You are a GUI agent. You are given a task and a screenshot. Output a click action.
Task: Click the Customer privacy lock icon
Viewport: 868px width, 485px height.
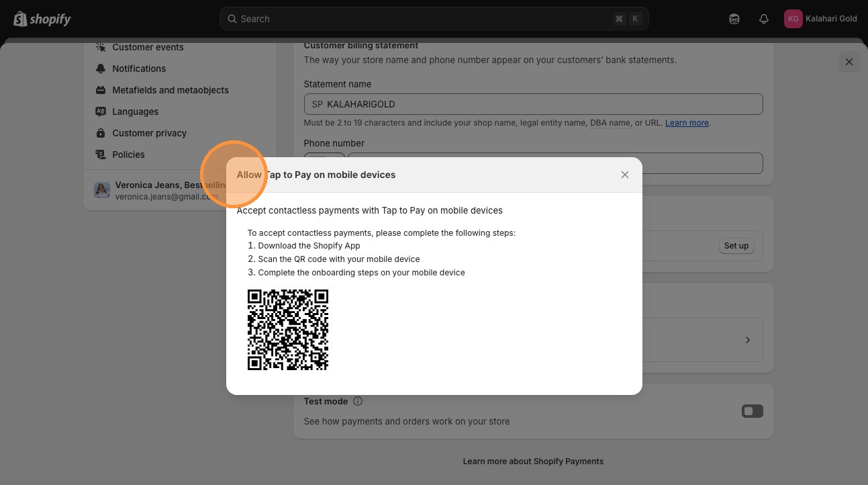[x=101, y=133]
